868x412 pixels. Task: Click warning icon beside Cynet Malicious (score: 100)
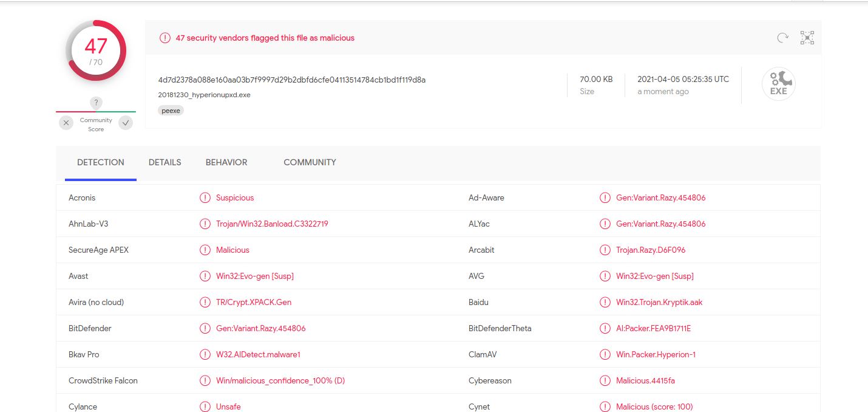[605, 407]
